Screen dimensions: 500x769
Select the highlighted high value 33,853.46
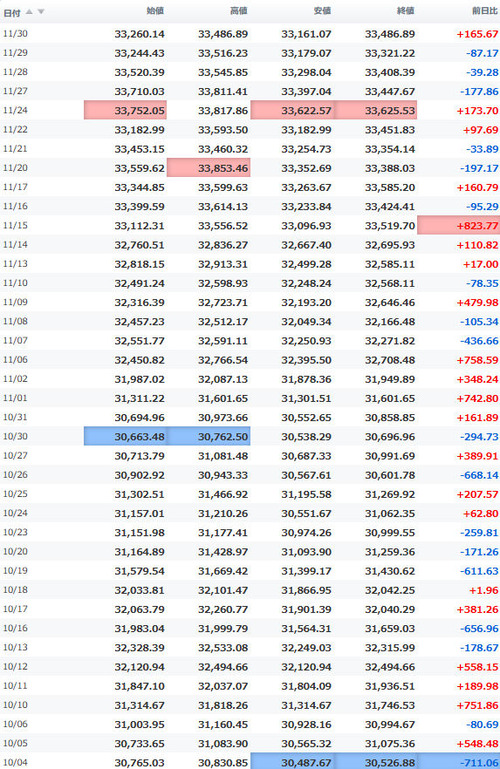209,168
